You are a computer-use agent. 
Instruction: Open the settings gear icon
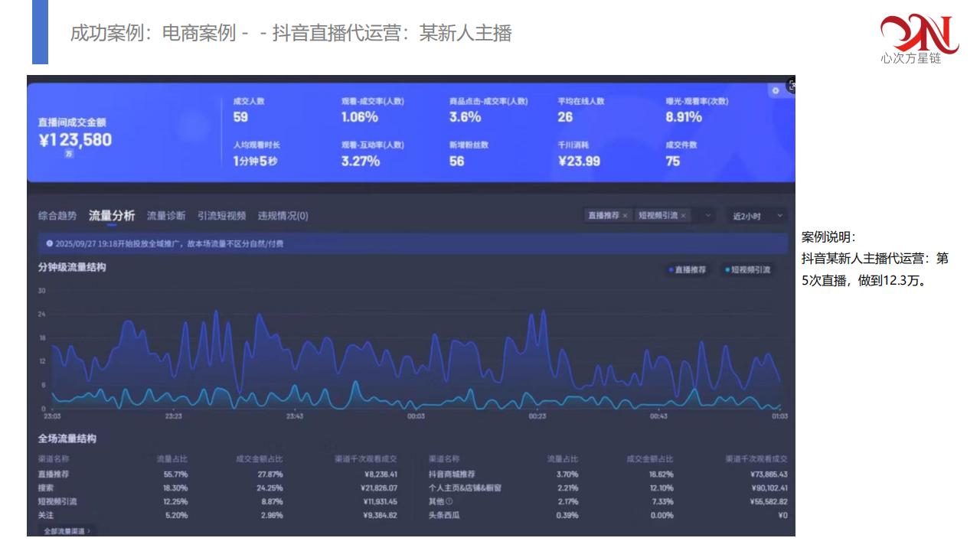pyautogui.click(x=775, y=90)
